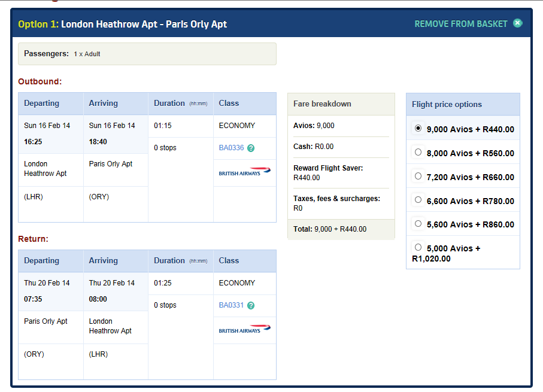This screenshot has width=543, height=392.
Task: Click '(ORY)' code in the Outbound table
Action: pos(99,197)
